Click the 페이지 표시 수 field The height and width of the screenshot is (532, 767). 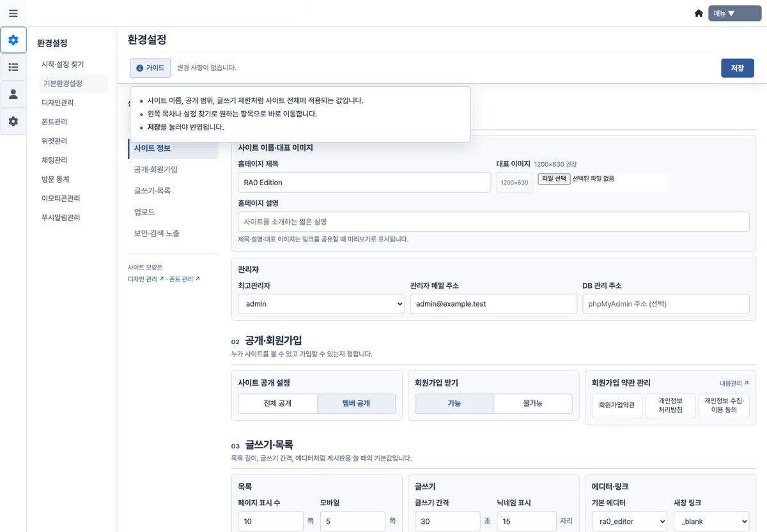point(271,521)
